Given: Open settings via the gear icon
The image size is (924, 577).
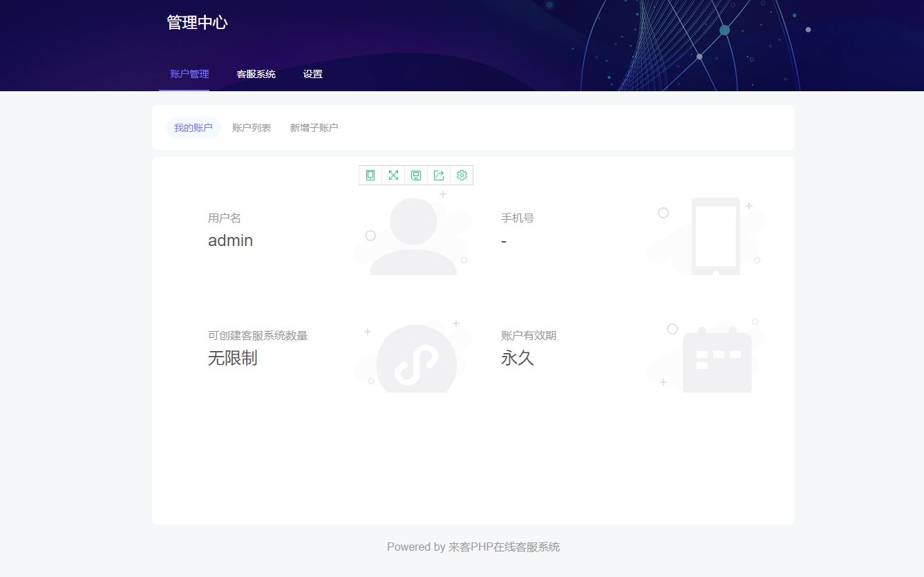Looking at the screenshot, I should click(x=461, y=175).
